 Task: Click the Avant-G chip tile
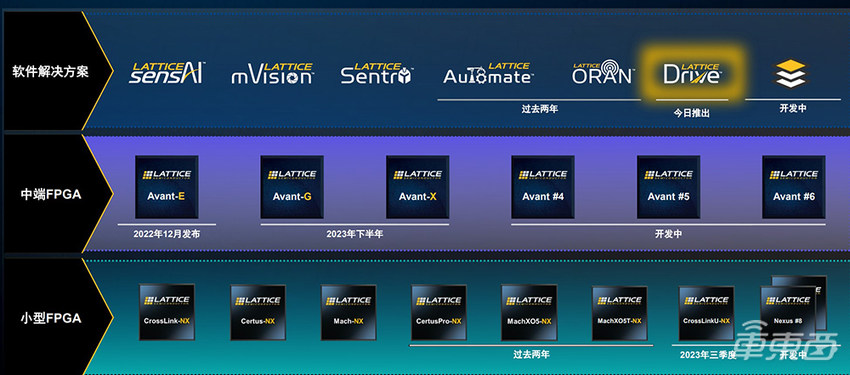click(x=292, y=187)
